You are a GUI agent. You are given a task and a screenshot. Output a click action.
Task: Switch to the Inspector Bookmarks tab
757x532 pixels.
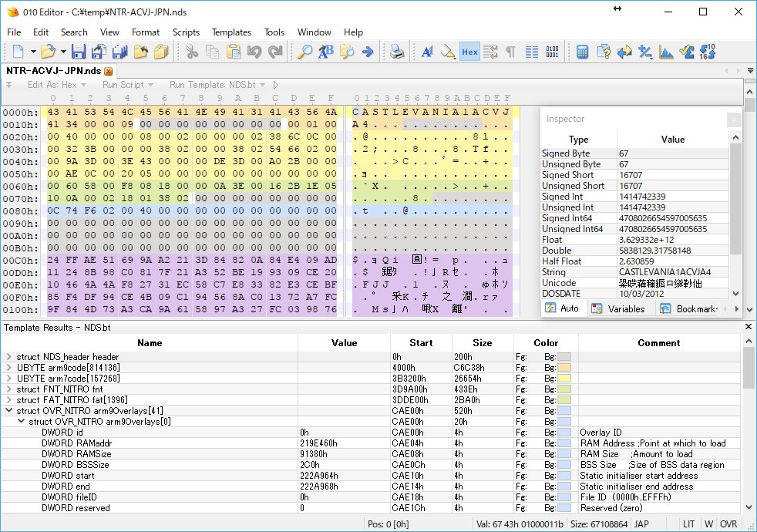[x=690, y=309]
